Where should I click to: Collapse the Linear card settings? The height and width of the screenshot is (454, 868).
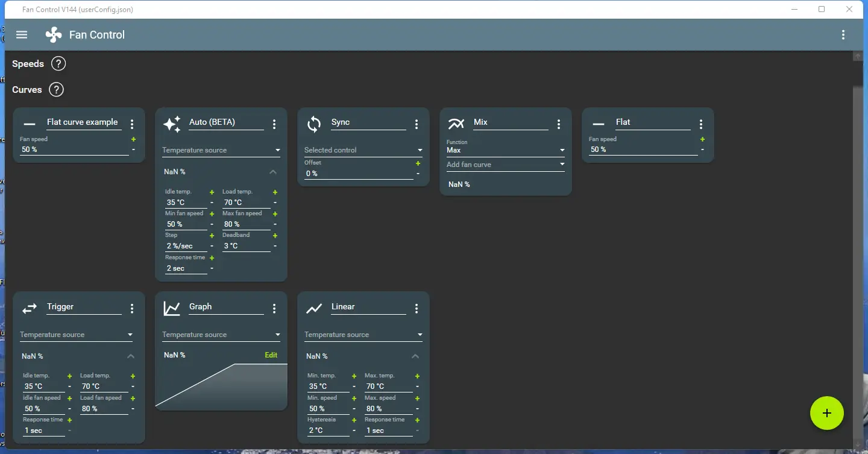[x=415, y=356]
